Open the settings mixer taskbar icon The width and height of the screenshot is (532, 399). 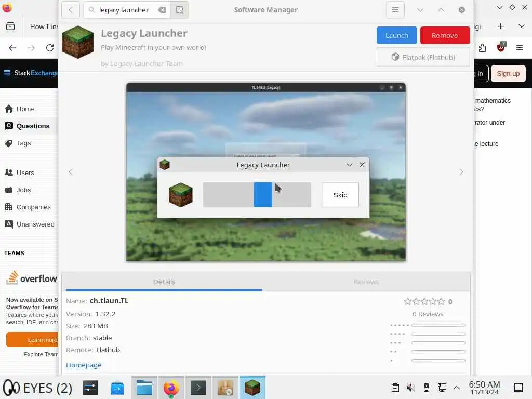click(90, 388)
